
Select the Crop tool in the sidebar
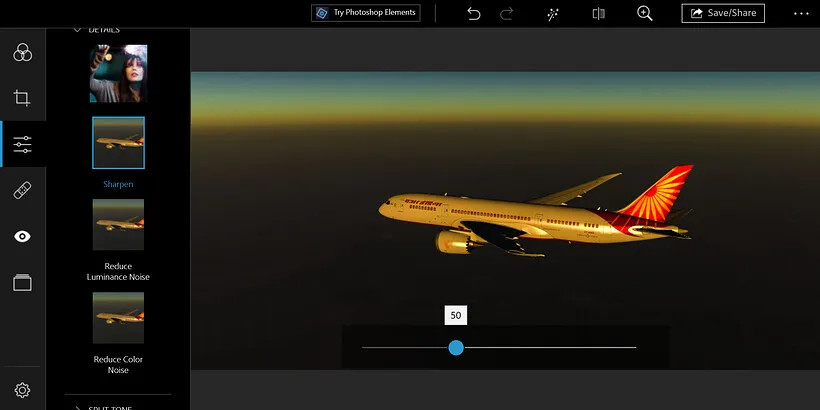(22, 98)
